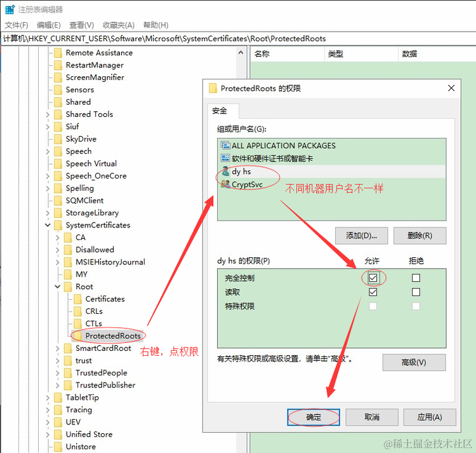
Task: Click the Shared folder icon
Action: point(58,102)
